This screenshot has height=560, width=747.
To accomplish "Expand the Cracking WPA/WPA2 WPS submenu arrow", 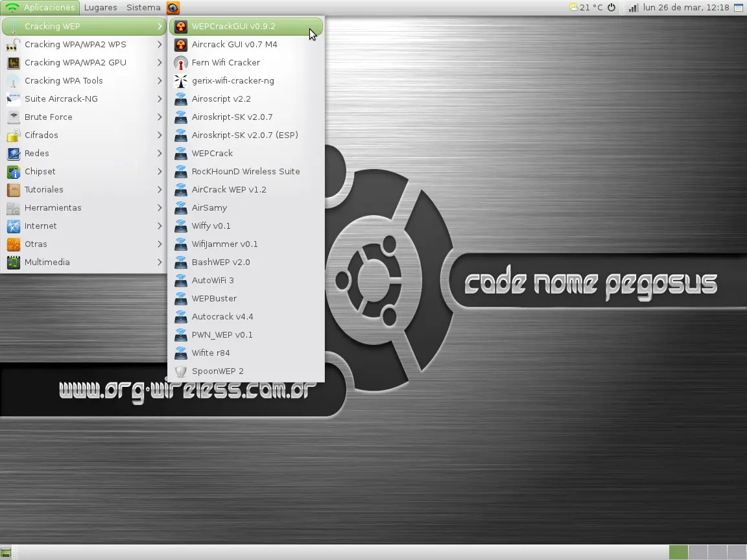I will [160, 45].
